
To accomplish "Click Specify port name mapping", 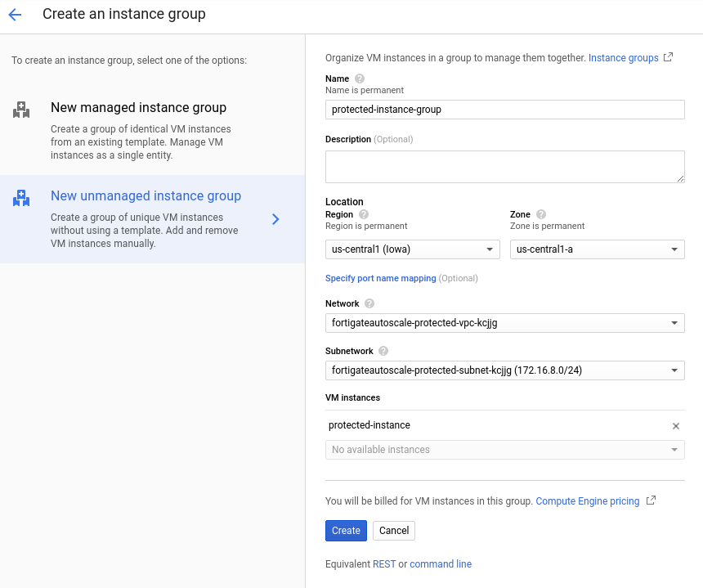I will [x=381, y=278].
